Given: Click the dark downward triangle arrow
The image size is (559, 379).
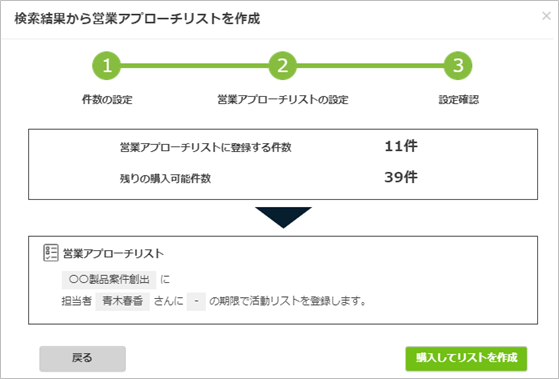Looking at the screenshot, I should tap(283, 217).
